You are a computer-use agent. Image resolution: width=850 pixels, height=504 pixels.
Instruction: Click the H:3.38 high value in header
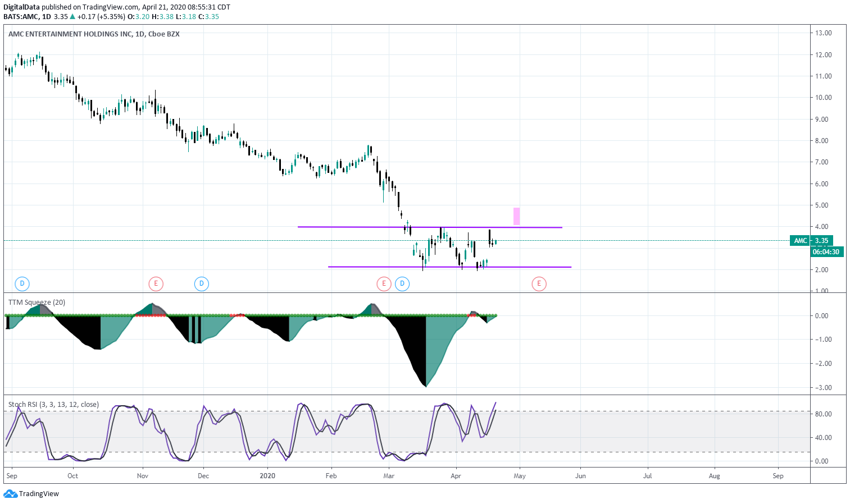pos(163,16)
